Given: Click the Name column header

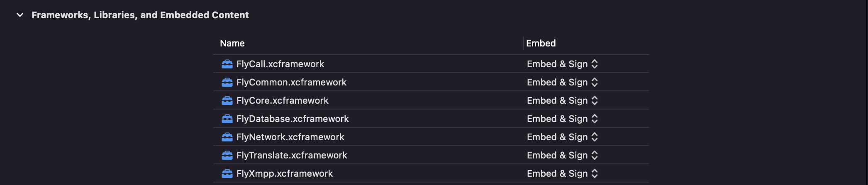Looking at the screenshot, I should 232,43.
